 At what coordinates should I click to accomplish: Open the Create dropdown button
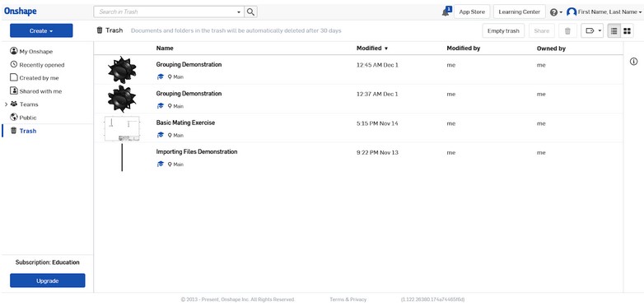coord(41,30)
